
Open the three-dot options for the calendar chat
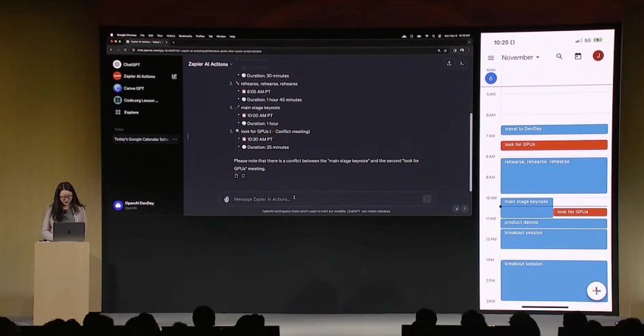pyautogui.click(x=175, y=139)
